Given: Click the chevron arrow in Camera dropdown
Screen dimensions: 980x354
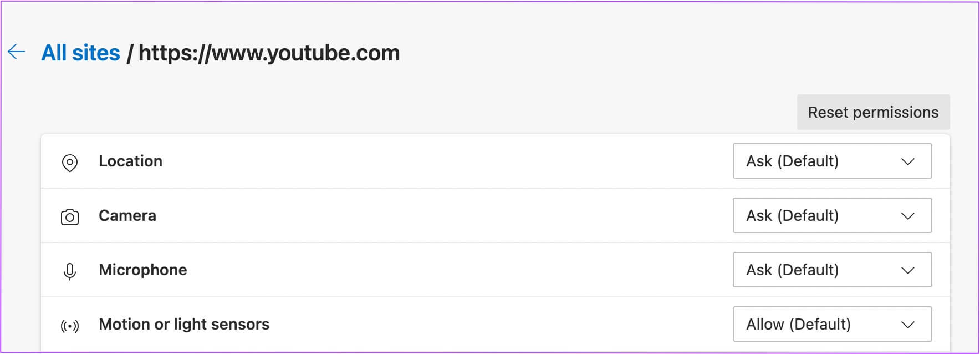Looking at the screenshot, I should (x=907, y=216).
